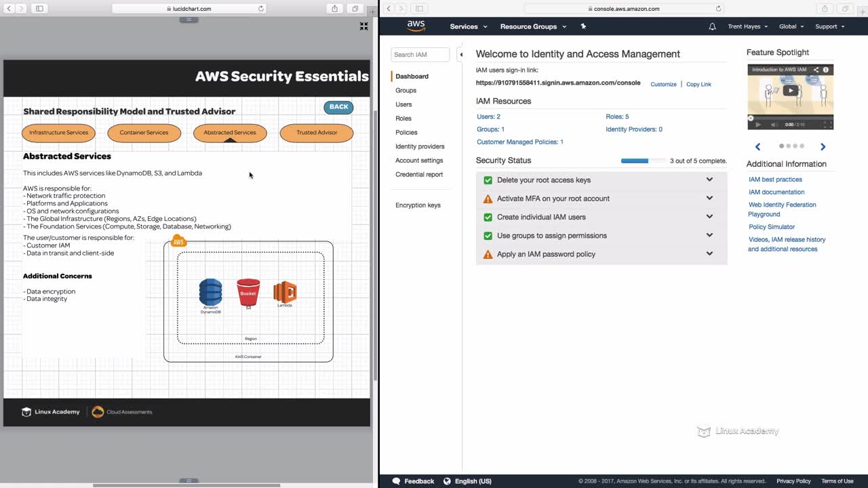
Task: Open the Support dropdown menu
Action: click(x=830, y=26)
